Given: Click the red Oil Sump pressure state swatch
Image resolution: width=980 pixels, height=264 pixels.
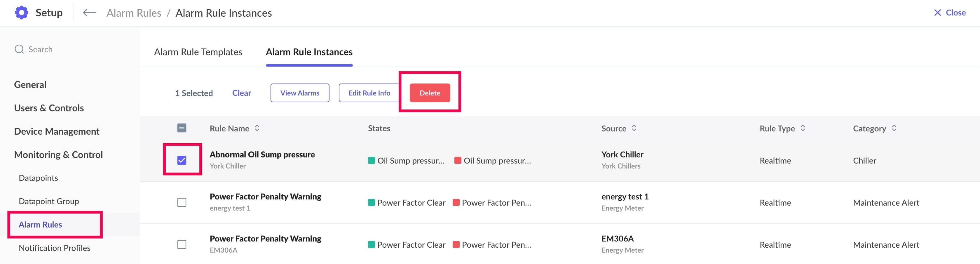Looking at the screenshot, I should [x=458, y=160].
